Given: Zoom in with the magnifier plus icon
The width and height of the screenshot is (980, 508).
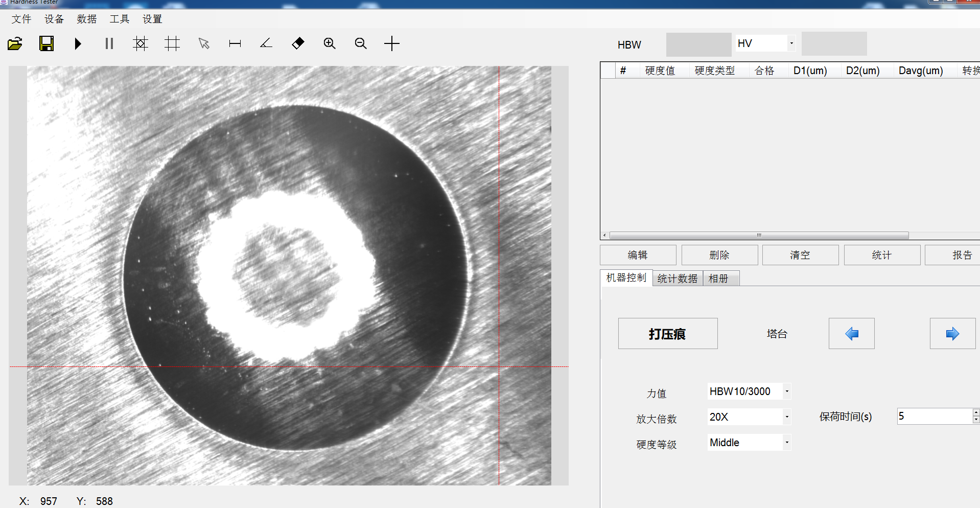Looking at the screenshot, I should 330,44.
